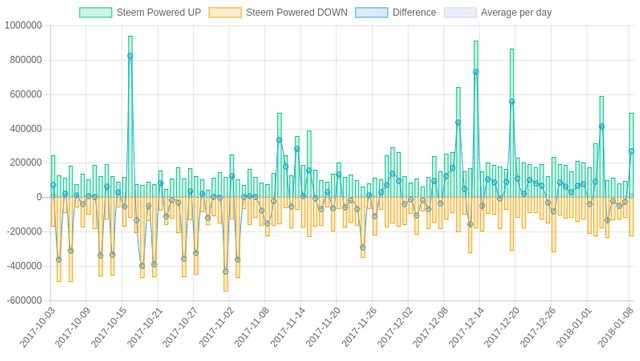Click the Difference point at the 2017-12-20 peak
Screen dimensions: 640x361
512,102
